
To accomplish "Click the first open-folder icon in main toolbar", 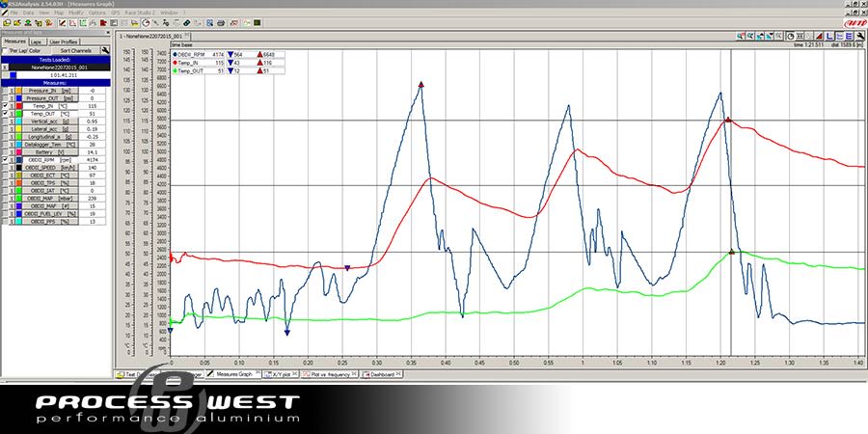I will [x=7, y=23].
